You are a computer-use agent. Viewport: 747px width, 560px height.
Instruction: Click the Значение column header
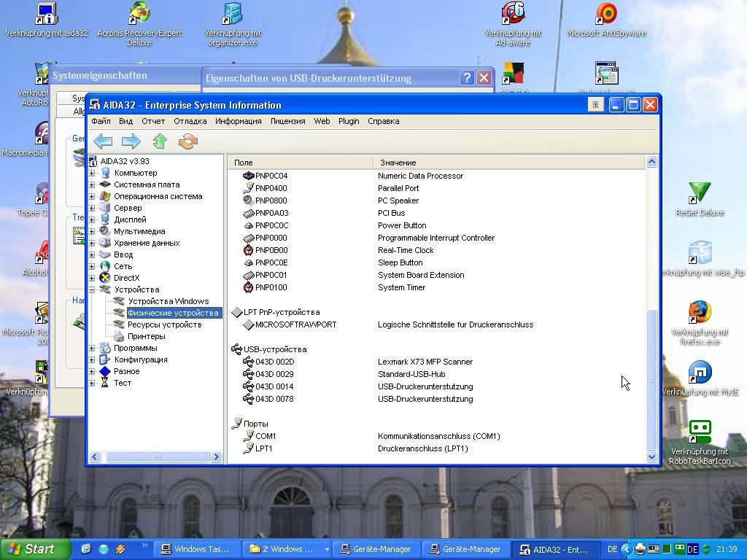508,163
